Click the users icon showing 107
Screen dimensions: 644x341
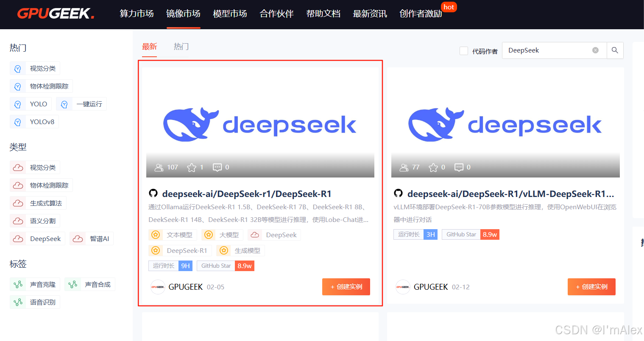tap(159, 167)
